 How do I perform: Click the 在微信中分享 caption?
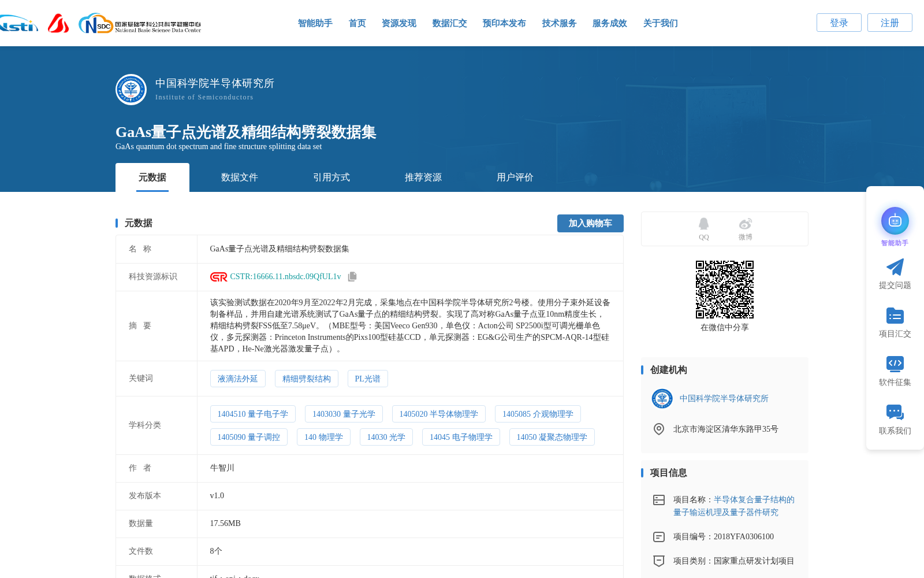(x=725, y=327)
